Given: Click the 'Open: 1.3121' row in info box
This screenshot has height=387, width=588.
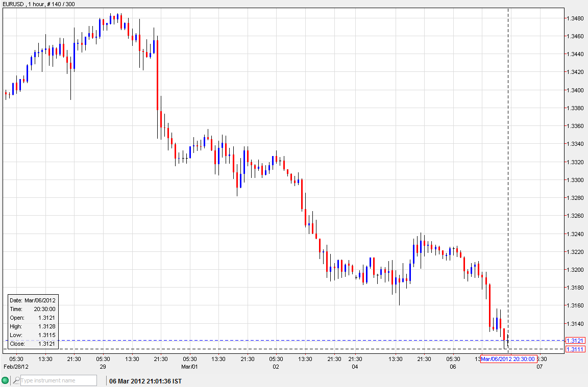Looking at the screenshot, I should (x=33, y=318).
